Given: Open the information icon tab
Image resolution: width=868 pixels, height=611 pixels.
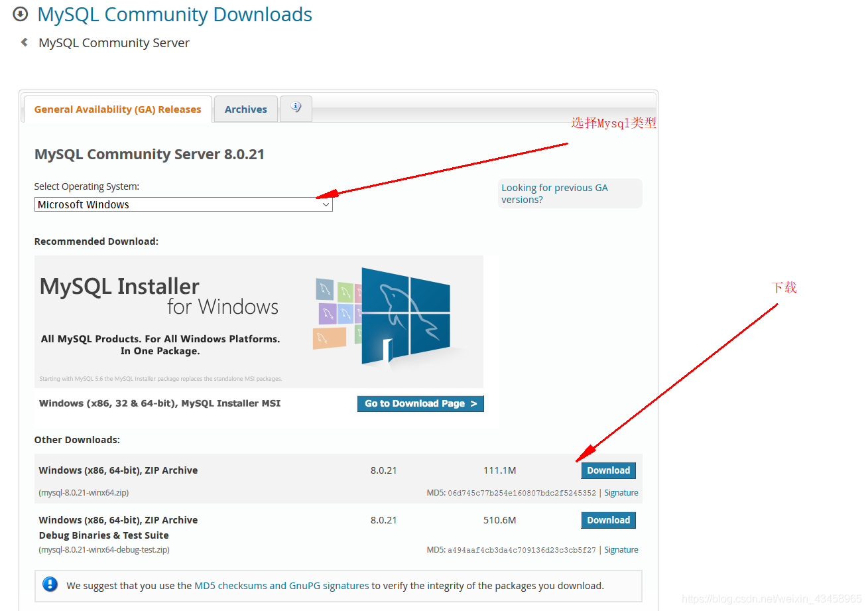Looking at the screenshot, I should click(296, 107).
